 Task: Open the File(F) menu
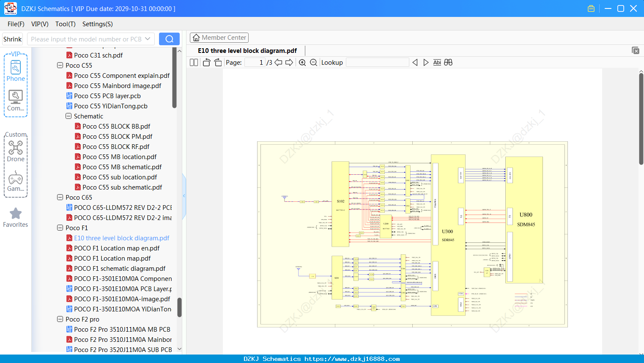click(x=16, y=24)
